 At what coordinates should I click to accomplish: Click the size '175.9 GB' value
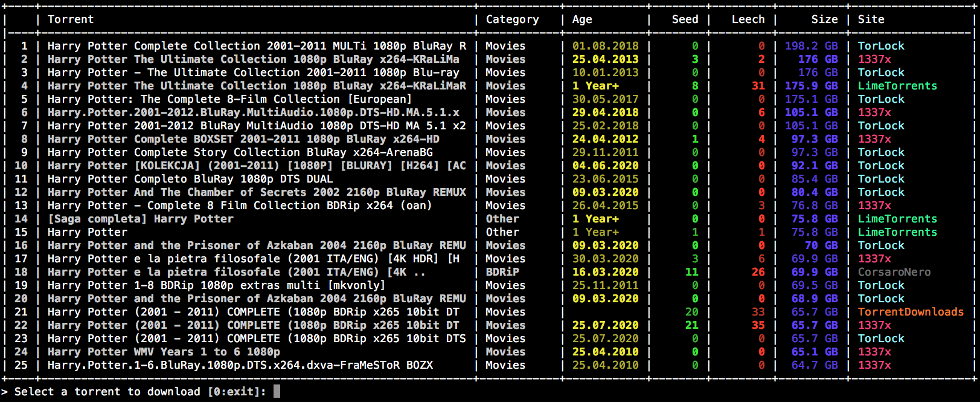tap(811, 86)
